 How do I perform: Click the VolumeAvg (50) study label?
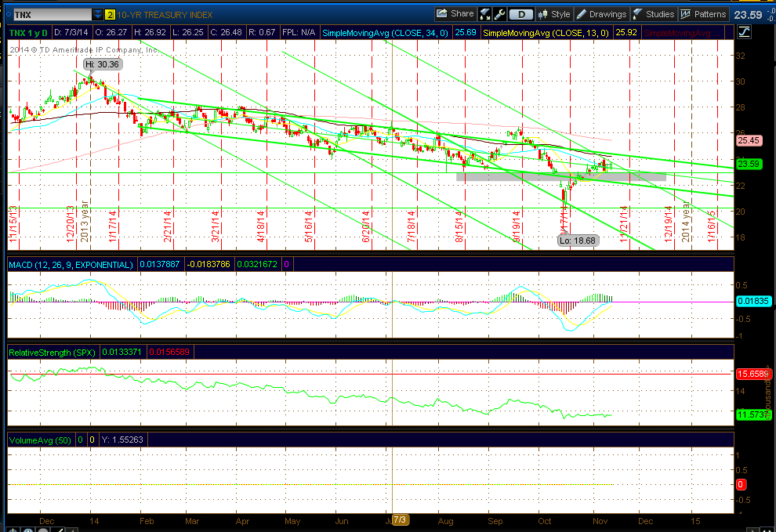[x=40, y=440]
